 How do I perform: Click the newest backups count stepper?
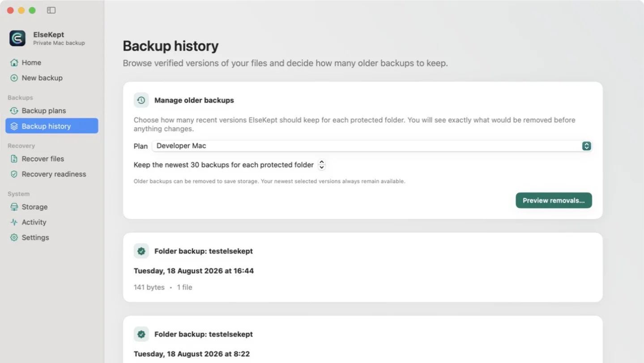tap(321, 165)
